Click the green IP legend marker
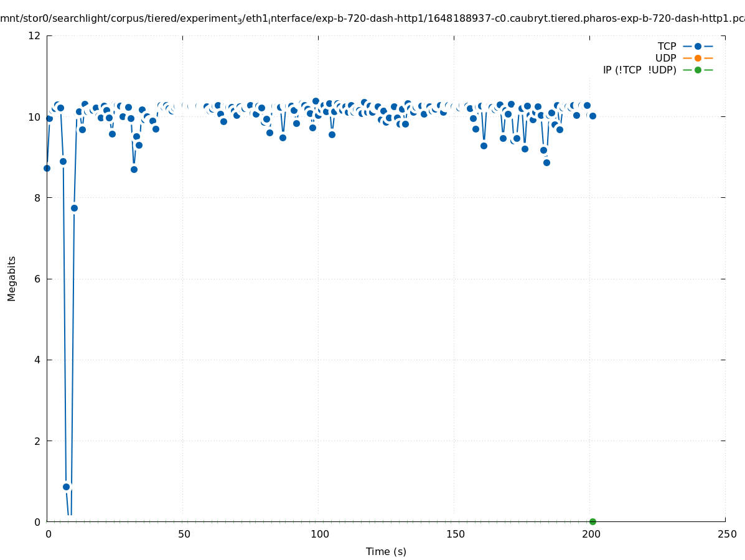The image size is (745, 560). coord(698,70)
